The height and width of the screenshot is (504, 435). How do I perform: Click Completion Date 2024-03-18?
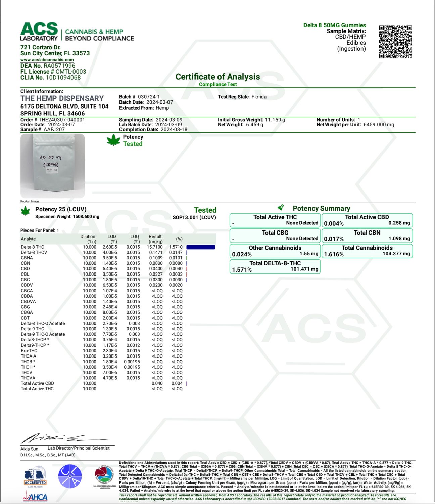[153, 129]
